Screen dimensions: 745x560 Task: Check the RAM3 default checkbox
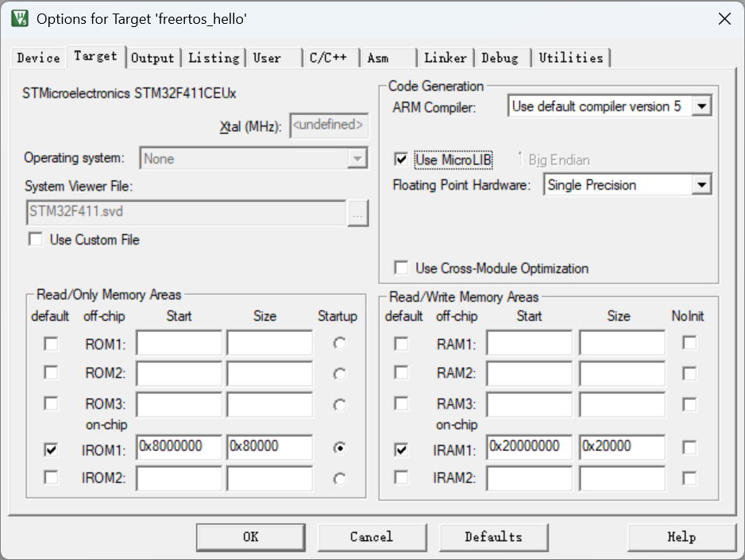401,404
